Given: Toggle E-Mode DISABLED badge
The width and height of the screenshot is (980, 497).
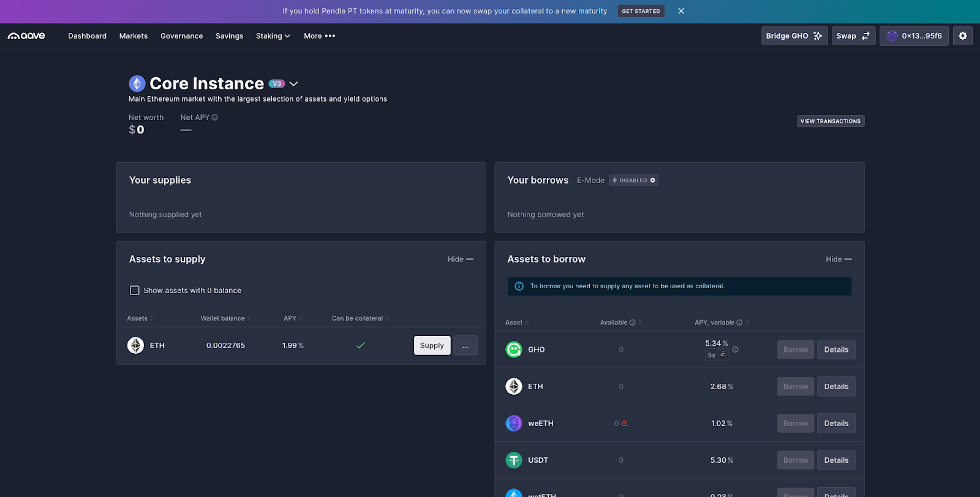Looking at the screenshot, I should [x=633, y=181].
